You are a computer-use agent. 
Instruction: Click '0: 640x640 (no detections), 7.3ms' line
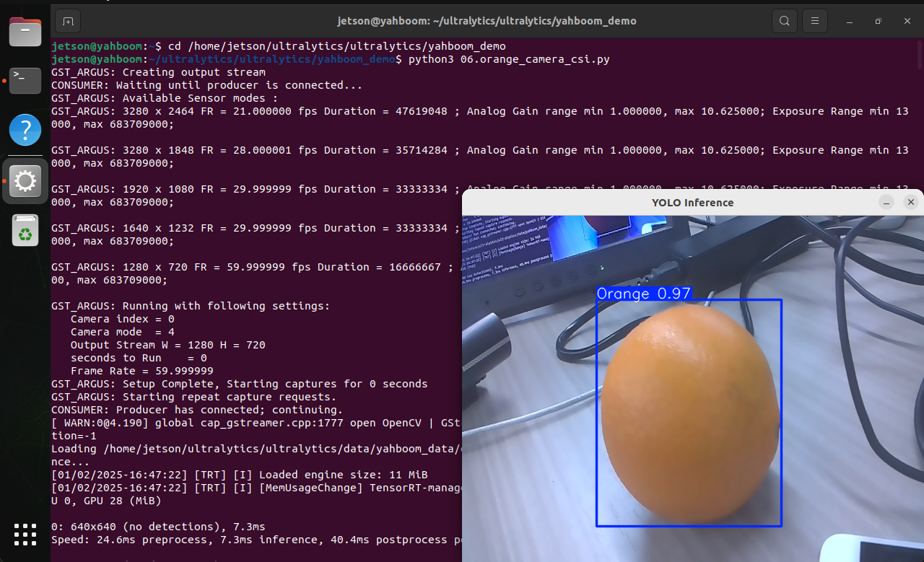coord(158,527)
